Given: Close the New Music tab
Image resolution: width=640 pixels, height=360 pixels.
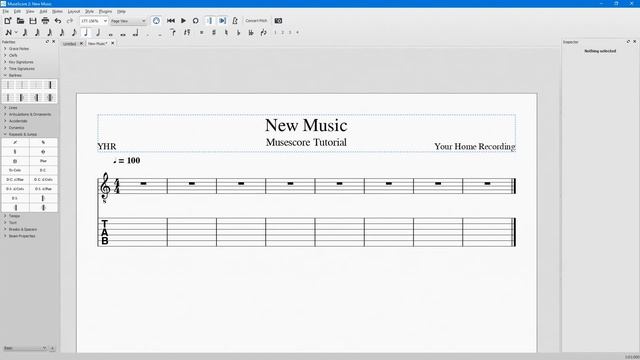Looking at the screenshot, I should click(x=113, y=43).
